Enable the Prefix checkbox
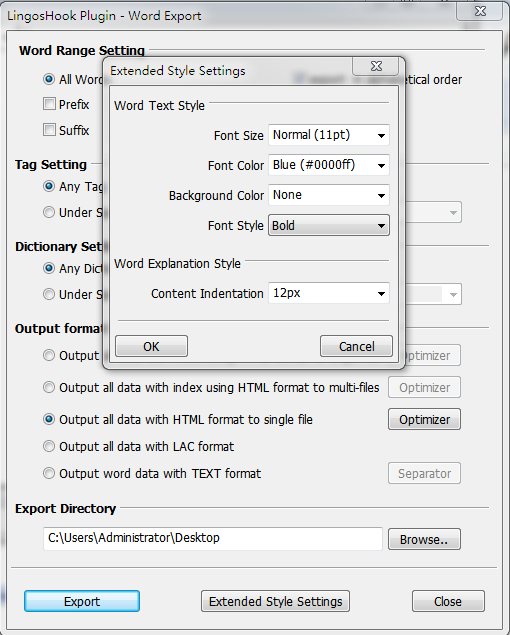The height and width of the screenshot is (635, 510). [49, 104]
